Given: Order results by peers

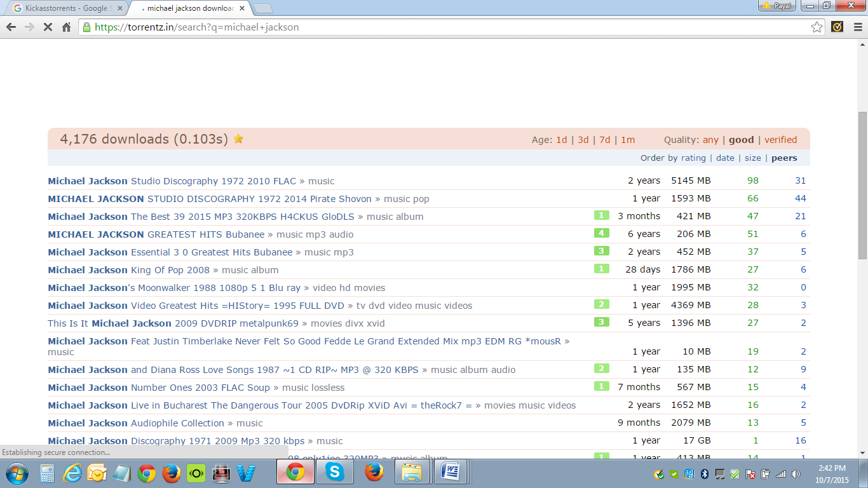Looking at the screenshot, I should coord(784,158).
